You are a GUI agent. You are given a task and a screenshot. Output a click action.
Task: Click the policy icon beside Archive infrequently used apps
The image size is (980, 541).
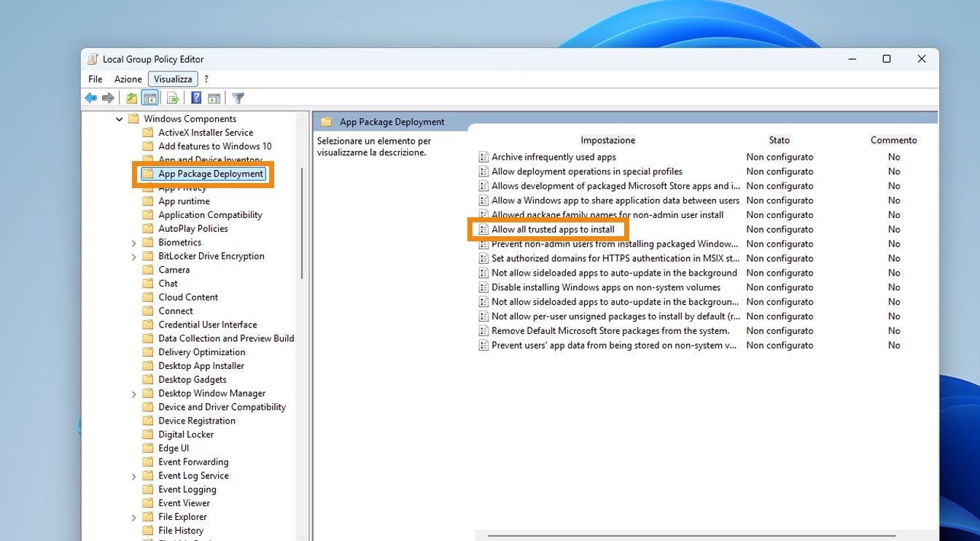click(x=483, y=157)
